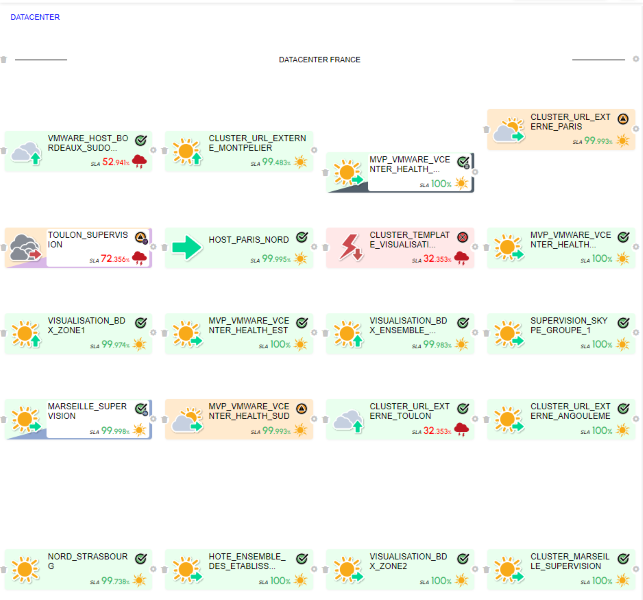Viewport: 643px width, 600px height.
Task: Open the VISUALISATION_BDX_ZONE1 tile label
Action: coord(87,324)
